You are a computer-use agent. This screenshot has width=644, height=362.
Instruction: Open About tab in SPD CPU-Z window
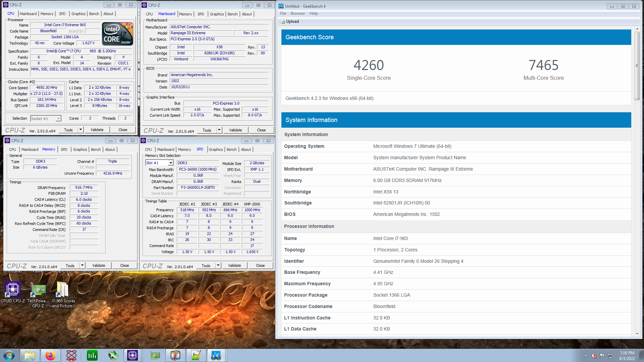pyautogui.click(x=246, y=149)
